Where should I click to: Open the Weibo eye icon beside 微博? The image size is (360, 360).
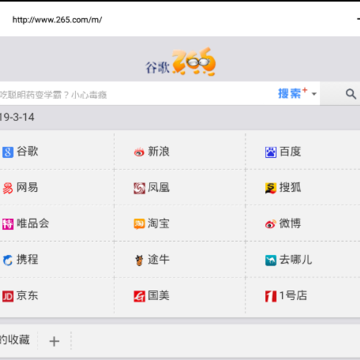[271, 224]
